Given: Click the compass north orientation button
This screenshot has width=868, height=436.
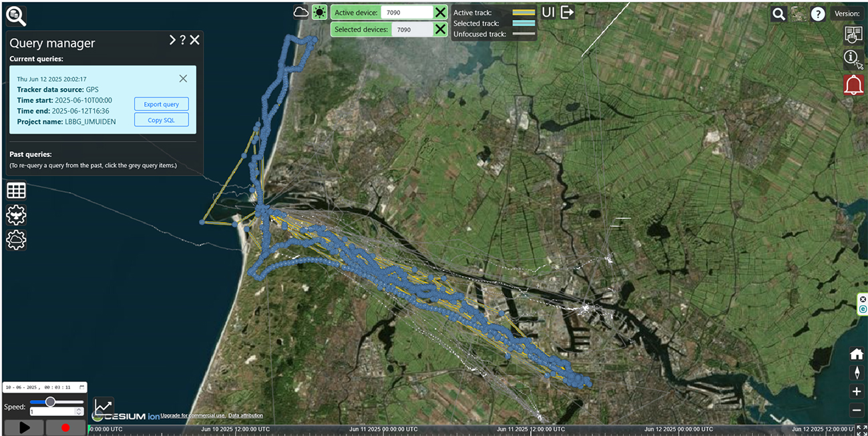Looking at the screenshot, I should point(856,373).
